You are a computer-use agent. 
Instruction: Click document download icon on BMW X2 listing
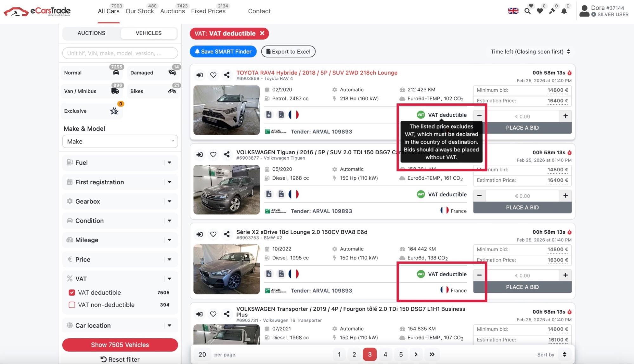point(269,274)
